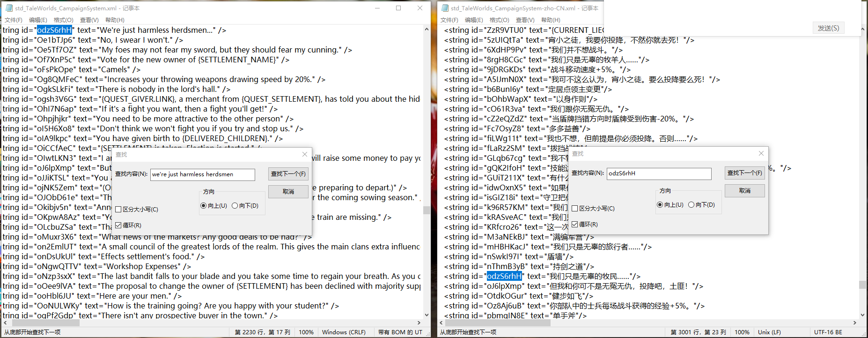The width and height of the screenshot is (868, 338).
Task: Click 'UTF-16 BE' in right status bar
Action: (828, 332)
